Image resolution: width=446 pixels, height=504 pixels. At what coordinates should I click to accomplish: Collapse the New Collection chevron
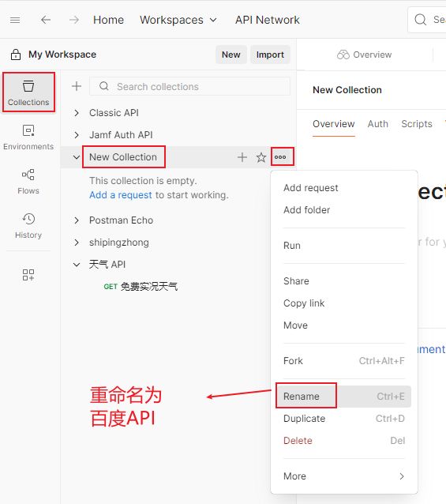pos(77,157)
